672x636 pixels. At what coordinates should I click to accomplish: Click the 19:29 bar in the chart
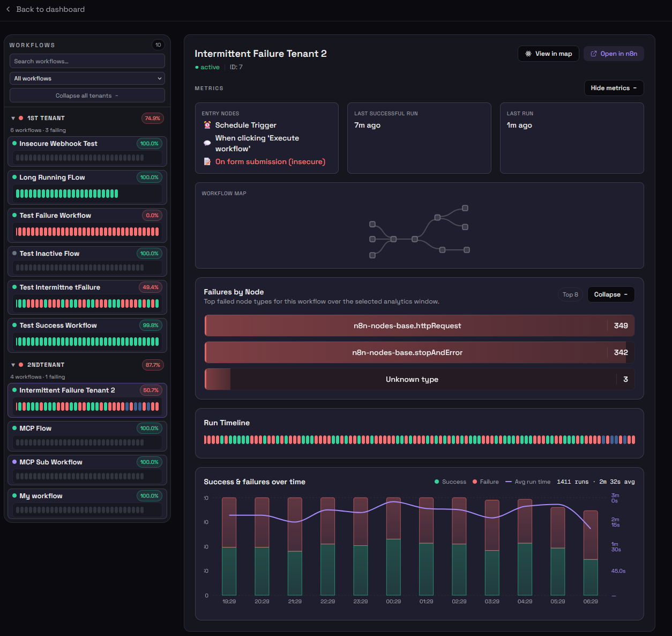[229, 546]
